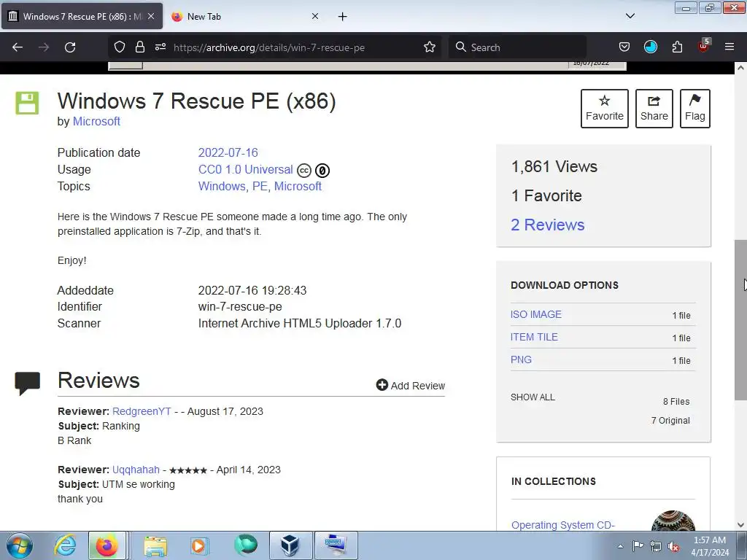
Task: Click the '1,861 Views' stat
Action: tap(554, 167)
